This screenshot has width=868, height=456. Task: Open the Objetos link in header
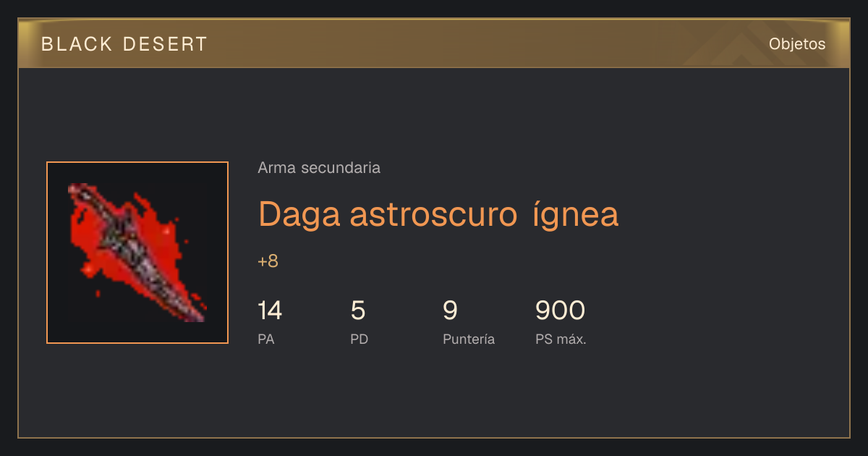(x=797, y=43)
